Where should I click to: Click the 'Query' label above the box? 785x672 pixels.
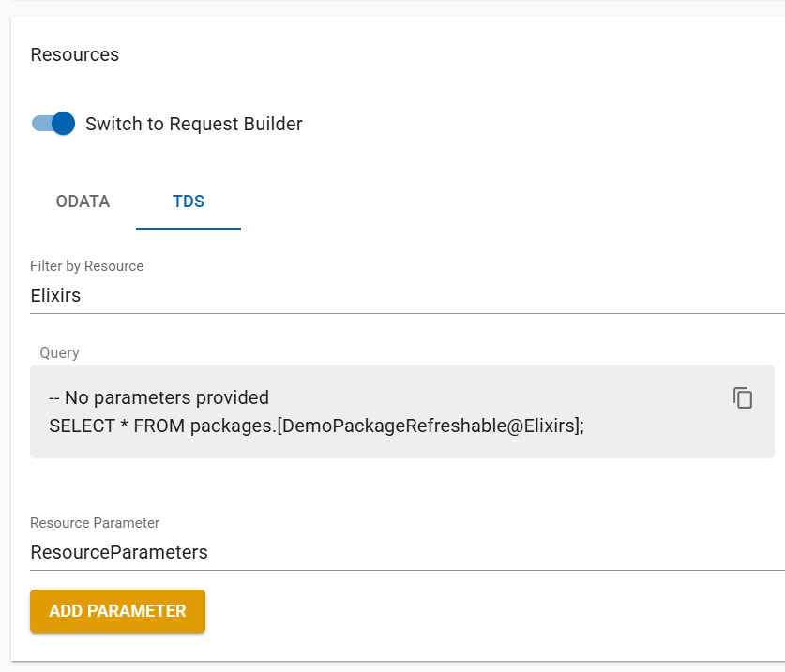(59, 352)
